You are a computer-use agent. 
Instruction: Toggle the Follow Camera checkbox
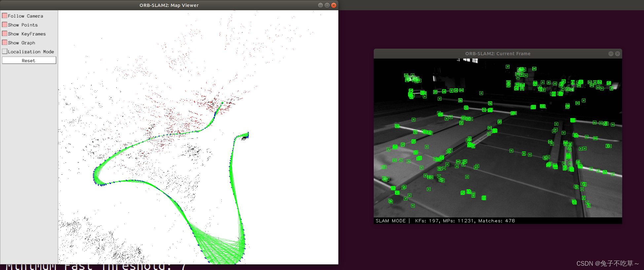[x=5, y=16]
